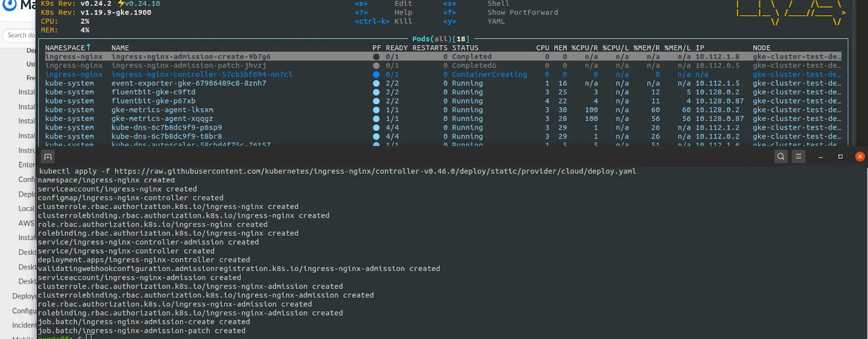This screenshot has width=868, height=339.
Task: Click the port-forward dot for gke-metrics-agent-xqqgz
Action: coord(376,119)
